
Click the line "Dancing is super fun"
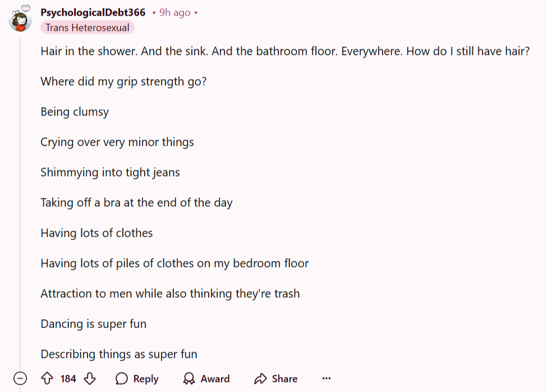coord(94,324)
